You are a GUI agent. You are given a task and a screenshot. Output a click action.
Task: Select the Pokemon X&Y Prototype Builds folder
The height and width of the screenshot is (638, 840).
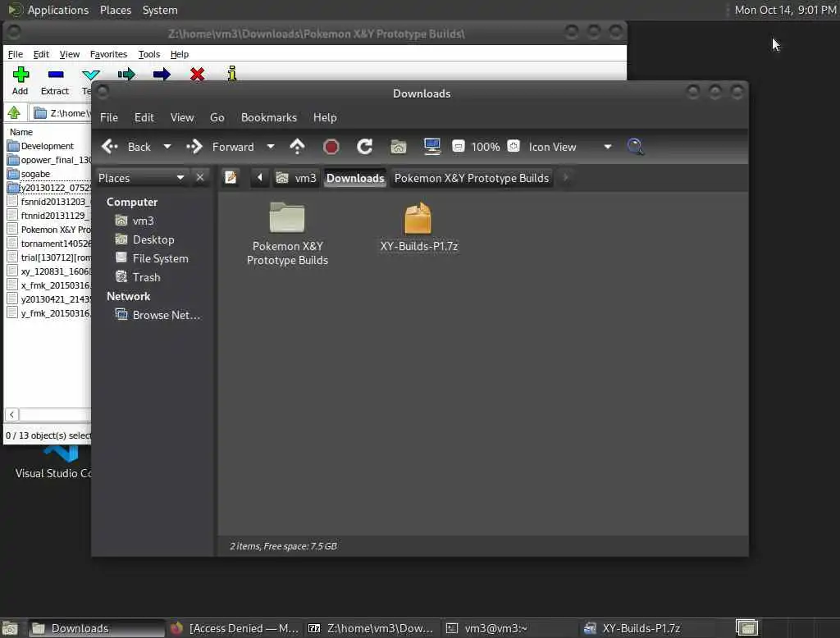[287, 234]
